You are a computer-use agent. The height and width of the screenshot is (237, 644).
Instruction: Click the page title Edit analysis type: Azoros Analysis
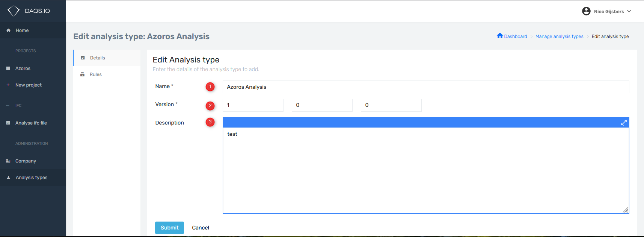point(141,36)
